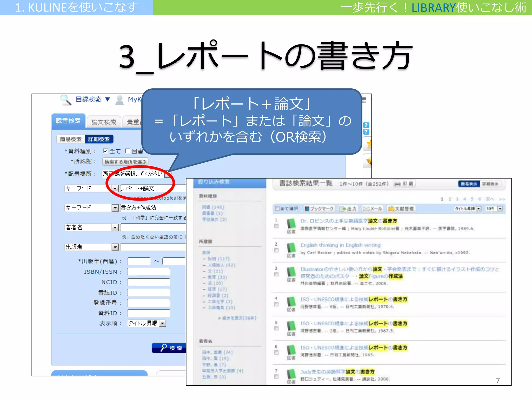
Task: Click the upper blue question mark help icon
Action: (x=366, y=125)
